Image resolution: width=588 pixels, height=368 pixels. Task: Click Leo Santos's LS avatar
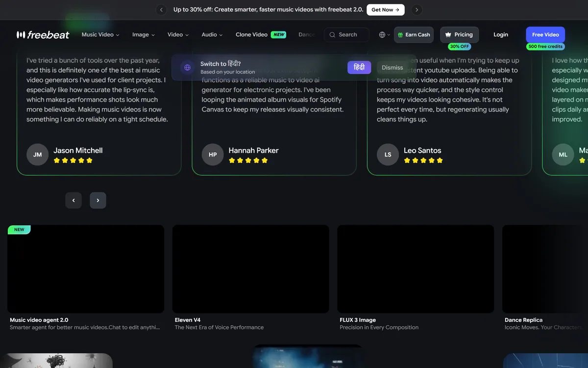(388, 155)
